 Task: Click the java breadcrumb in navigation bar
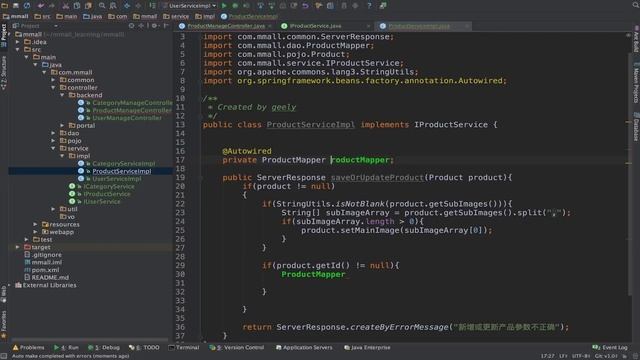(93, 16)
